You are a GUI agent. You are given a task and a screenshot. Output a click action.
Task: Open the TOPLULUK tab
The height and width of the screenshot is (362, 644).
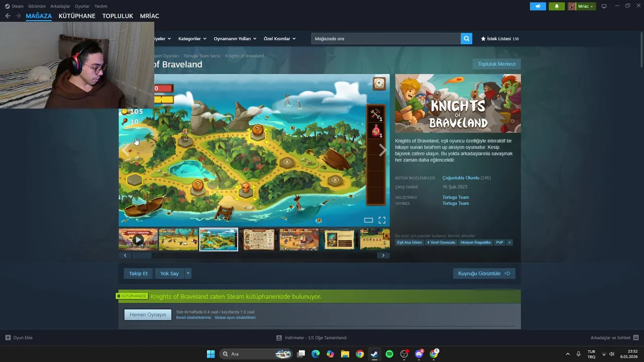118,16
